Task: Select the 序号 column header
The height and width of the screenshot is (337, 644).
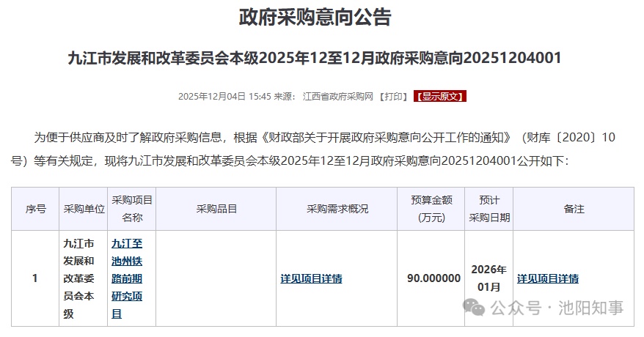Action: coord(35,209)
